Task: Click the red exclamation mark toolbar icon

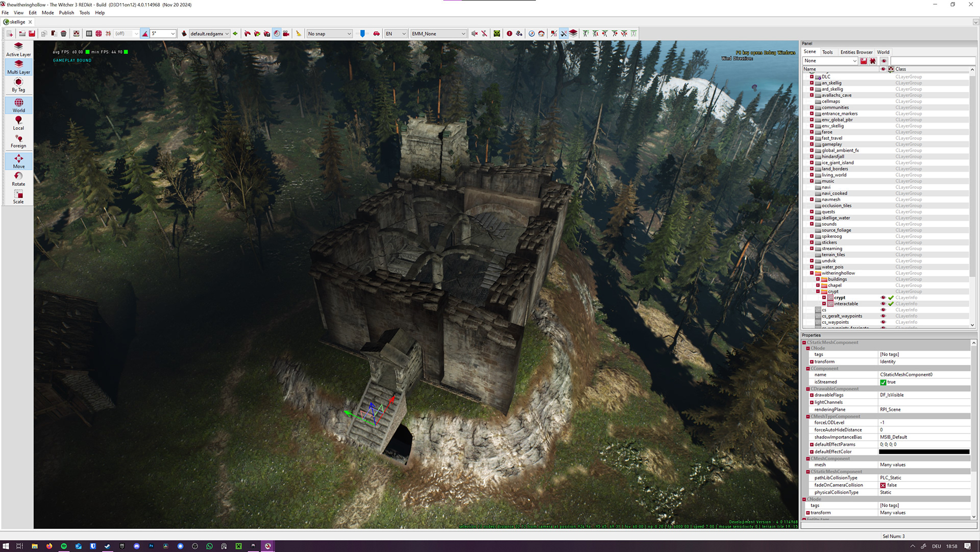Action: pos(509,34)
